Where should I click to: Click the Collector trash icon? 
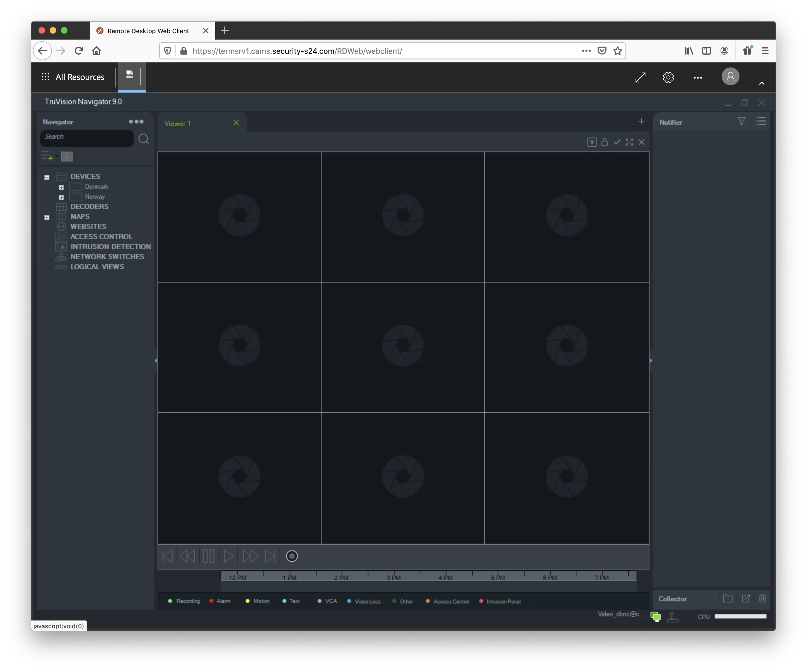pos(762,598)
